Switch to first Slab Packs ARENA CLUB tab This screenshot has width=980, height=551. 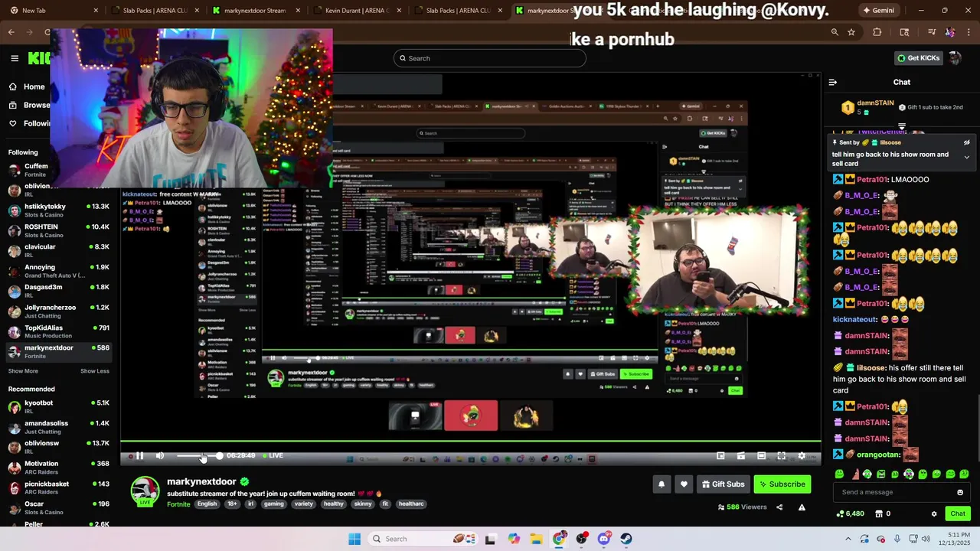pos(155,11)
